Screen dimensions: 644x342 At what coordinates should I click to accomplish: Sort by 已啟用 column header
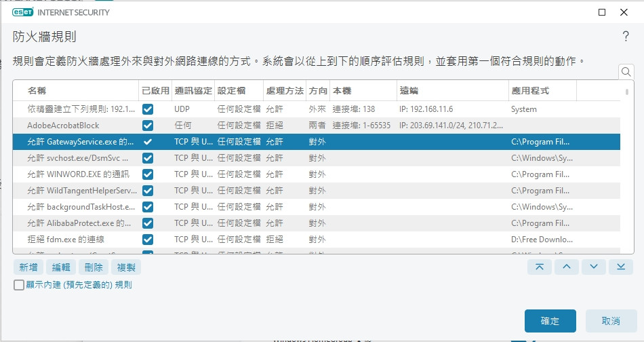point(155,90)
